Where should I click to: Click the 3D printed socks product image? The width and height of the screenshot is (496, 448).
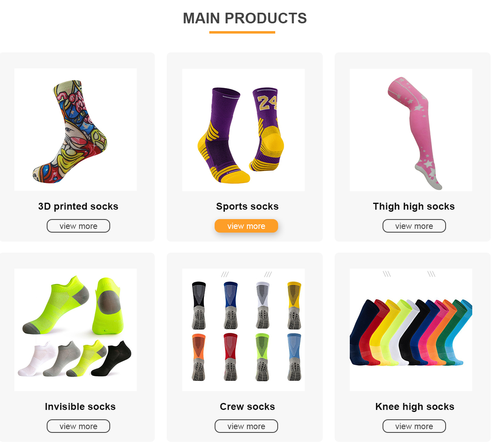76,129
